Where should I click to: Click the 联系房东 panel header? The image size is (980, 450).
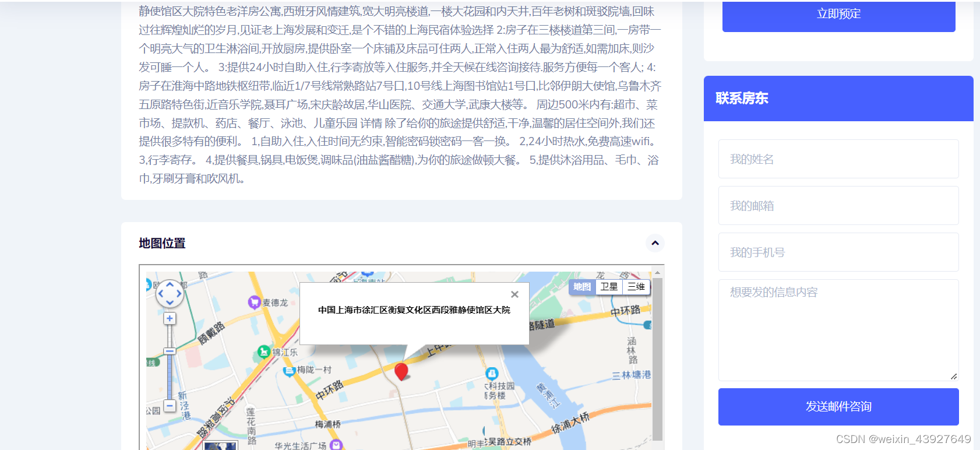pyautogui.click(x=838, y=99)
